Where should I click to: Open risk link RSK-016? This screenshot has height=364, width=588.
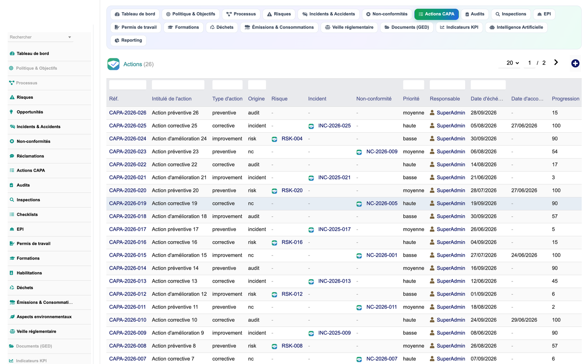292,242
